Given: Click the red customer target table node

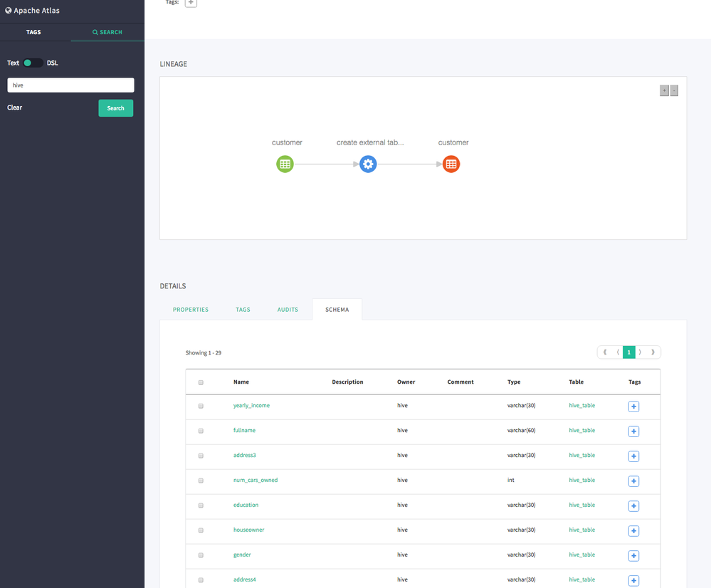Looking at the screenshot, I should click(x=451, y=164).
